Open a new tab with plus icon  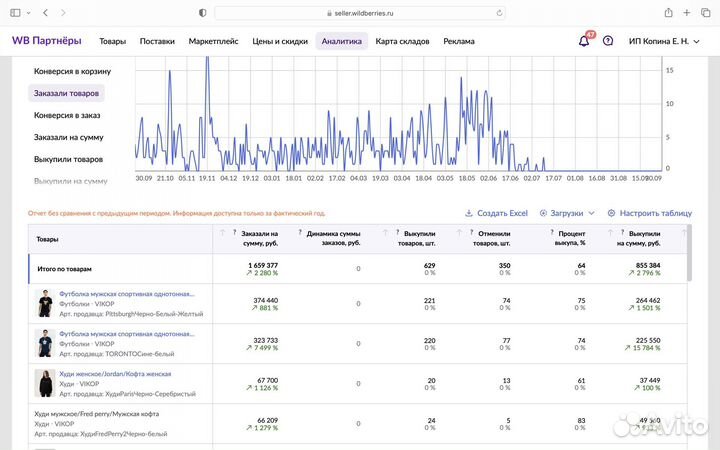tap(685, 13)
